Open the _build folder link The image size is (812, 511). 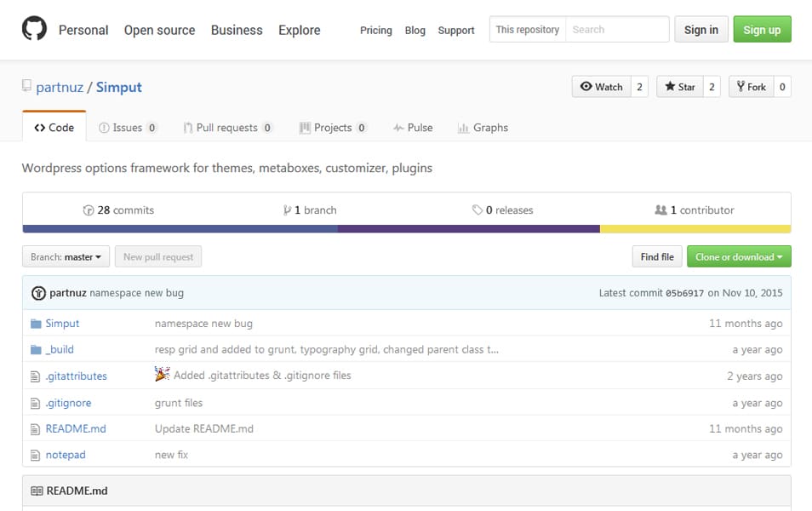click(60, 349)
